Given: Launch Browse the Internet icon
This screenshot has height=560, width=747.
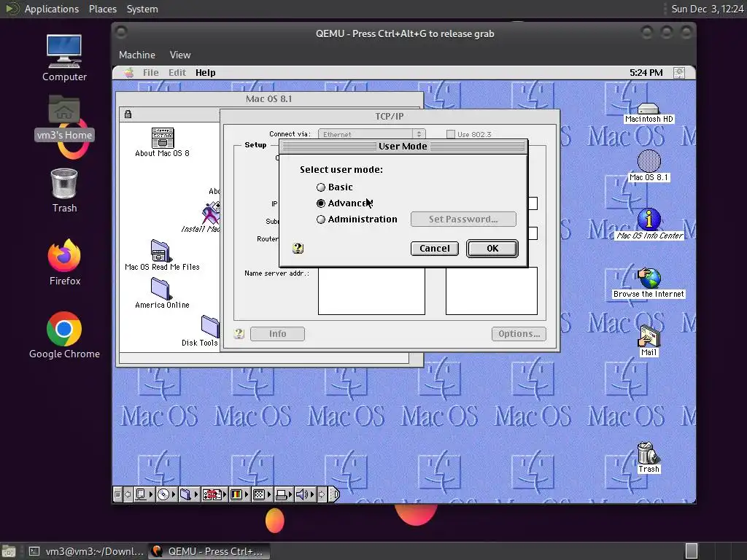Looking at the screenshot, I should click(x=649, y=283).
